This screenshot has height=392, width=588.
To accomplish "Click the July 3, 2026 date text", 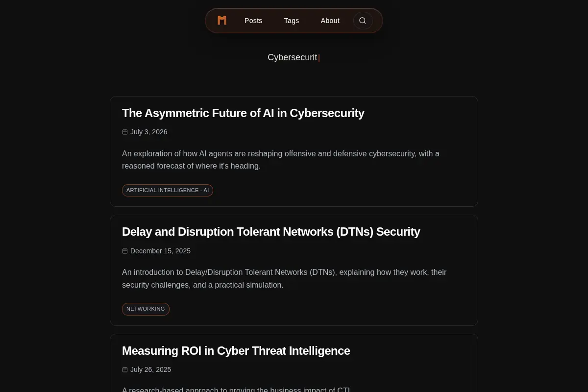I will tap(149, 132).
